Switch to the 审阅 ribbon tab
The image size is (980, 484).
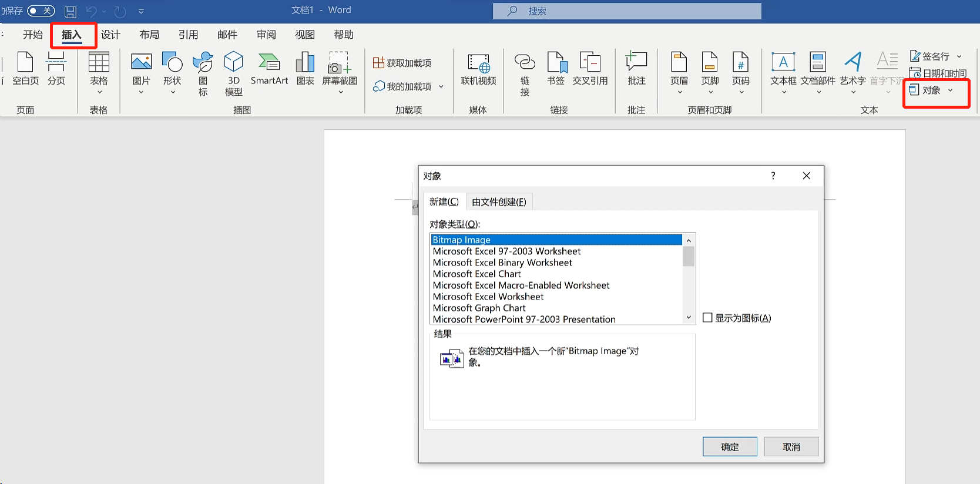pyautogui.click(x=266, y=35)
